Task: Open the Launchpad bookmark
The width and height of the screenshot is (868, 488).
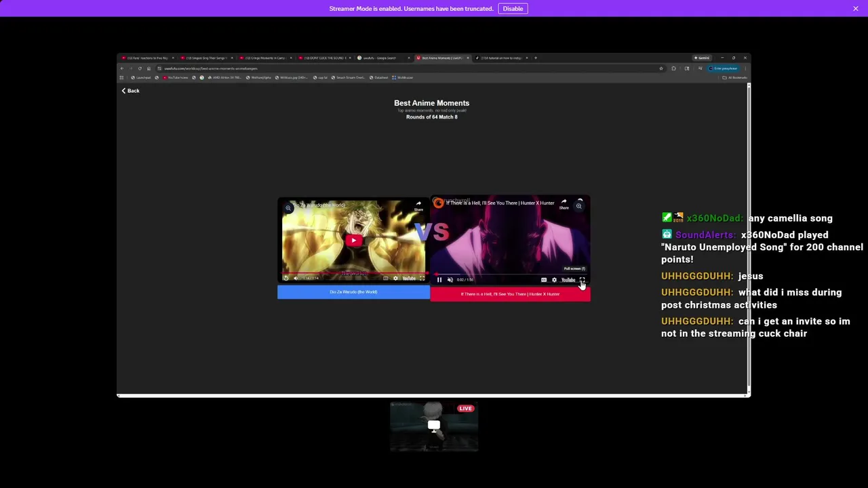Action: click(140, 77)
